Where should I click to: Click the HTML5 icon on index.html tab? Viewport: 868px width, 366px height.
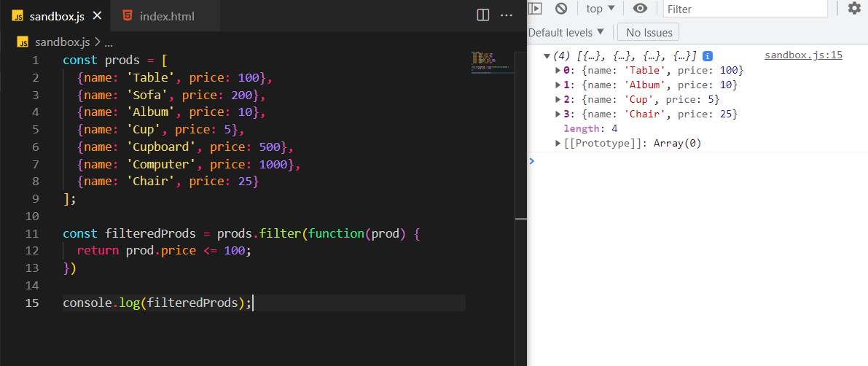coord(128,15)
